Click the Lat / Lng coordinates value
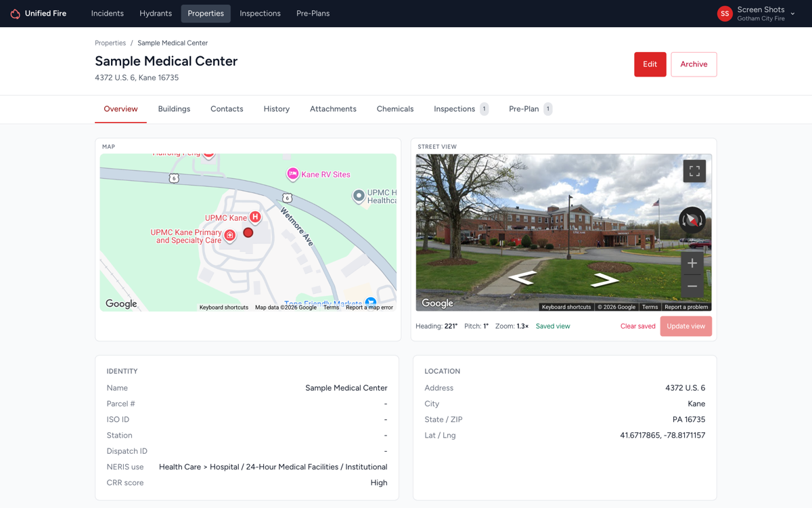This screenshot has height=508, width=812. click(x=662, y=436)
